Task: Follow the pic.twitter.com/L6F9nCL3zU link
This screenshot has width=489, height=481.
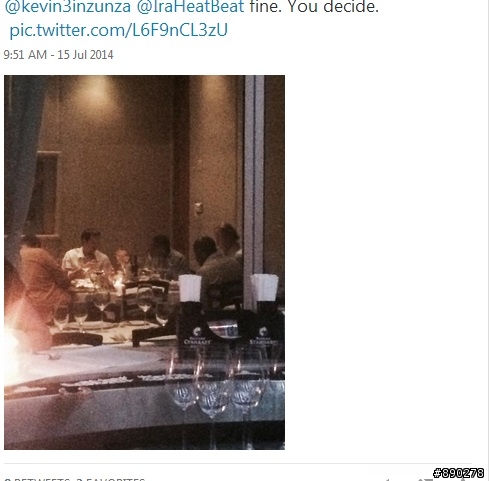Action: (119, 30)
